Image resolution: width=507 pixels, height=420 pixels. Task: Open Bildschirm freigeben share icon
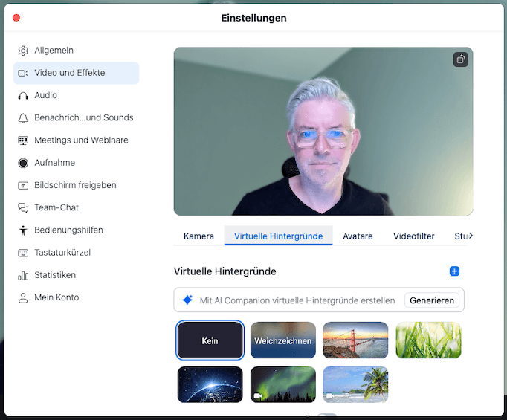point(23,185)
